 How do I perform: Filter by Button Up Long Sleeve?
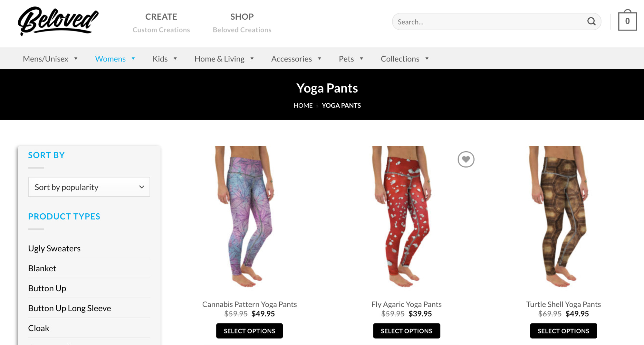[x=69, y=308]
